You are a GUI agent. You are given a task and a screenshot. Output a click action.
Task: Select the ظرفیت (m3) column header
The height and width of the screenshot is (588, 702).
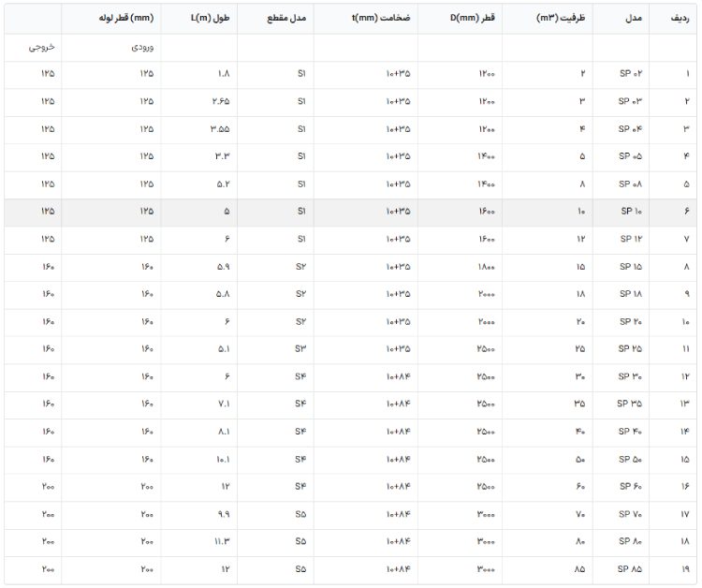click(548, 19)
